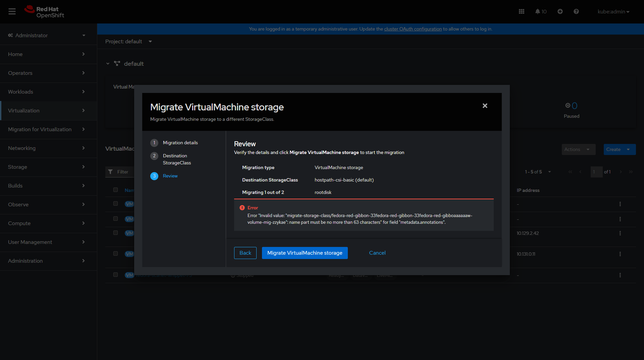This screenshot has height=360, width=644.
Task: Click the default project topology icon
Action: tap(117, 63)
